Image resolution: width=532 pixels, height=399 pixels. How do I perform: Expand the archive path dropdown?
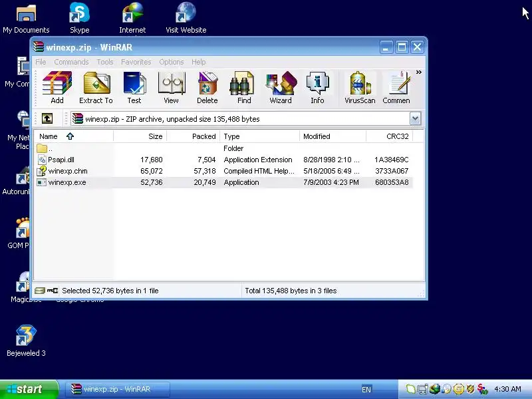415,119
